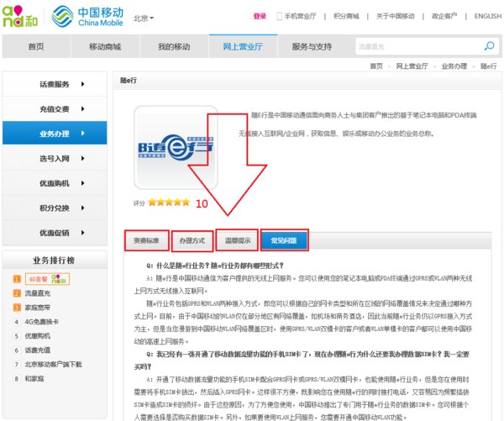Viewport: 504px width, 421px height.
Task: Select 积分兑换 in the sidebar
Action: tap(55, 208)
